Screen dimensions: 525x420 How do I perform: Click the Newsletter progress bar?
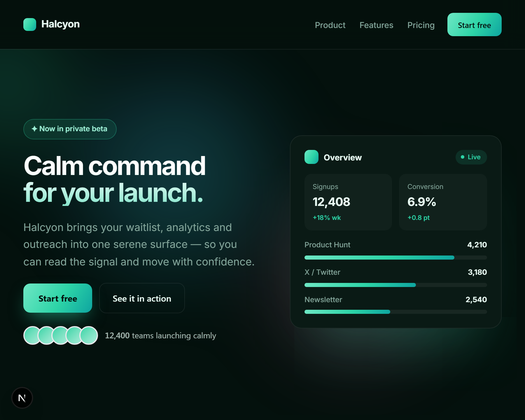pos(395,312)
